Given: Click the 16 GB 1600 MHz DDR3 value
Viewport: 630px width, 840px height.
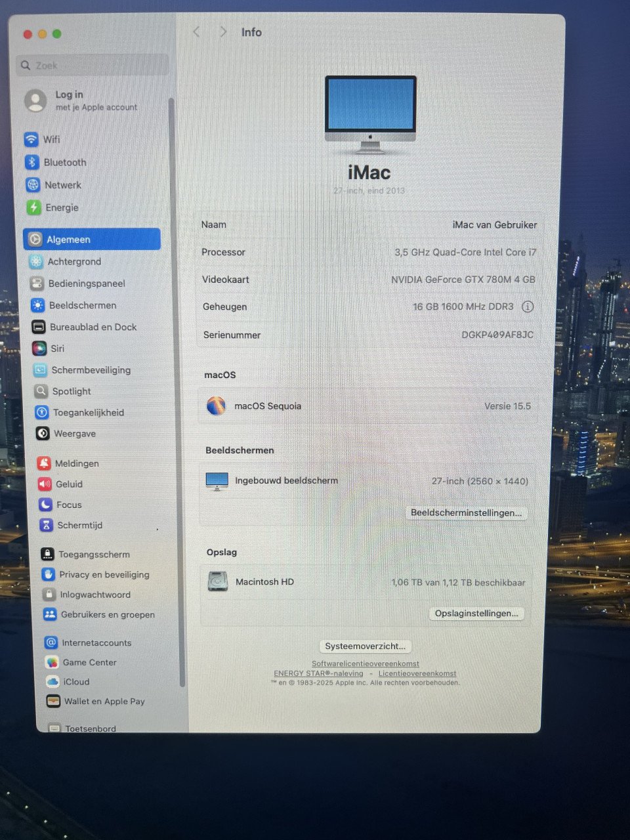Looking at the screenshot, I should pyautogui.click(x=463, y=306).
